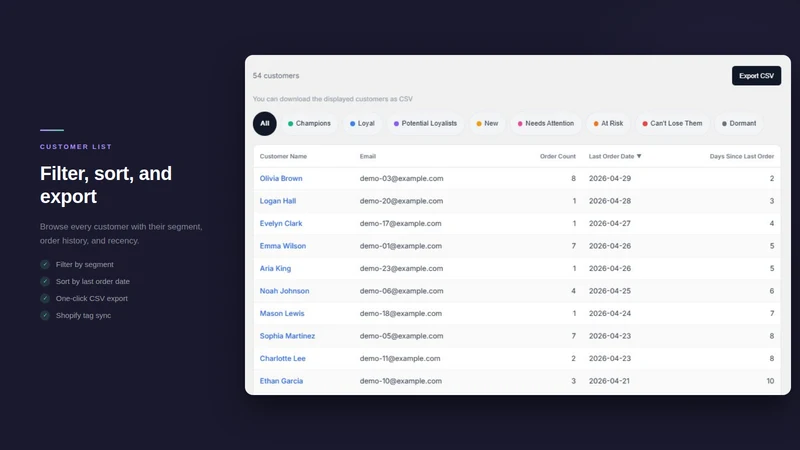Image resolution: width=800 pixels, height=450 pixels.
Task: Click the CUSTOMER LIST section label
Action: point(76,146)
